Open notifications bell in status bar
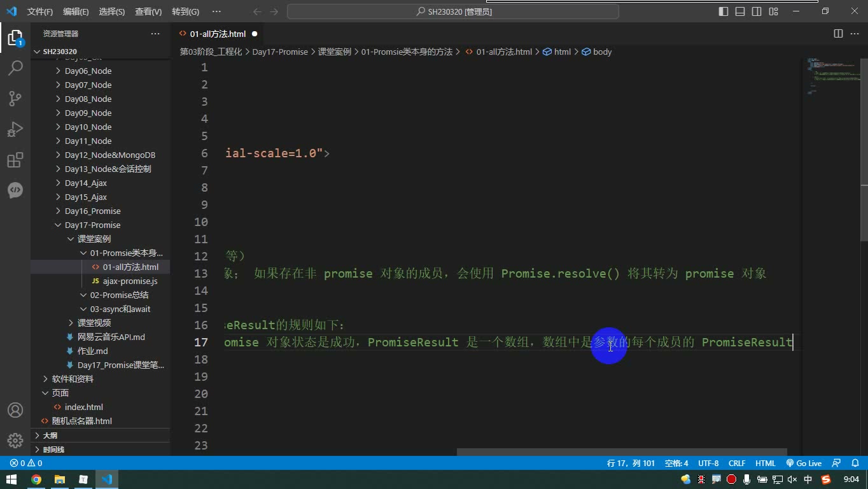This screenshot has height=489, width=868. click(855, 464)
